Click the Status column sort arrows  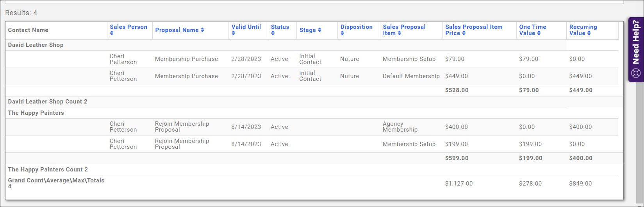pyautogui.click(x=273, y=34)
